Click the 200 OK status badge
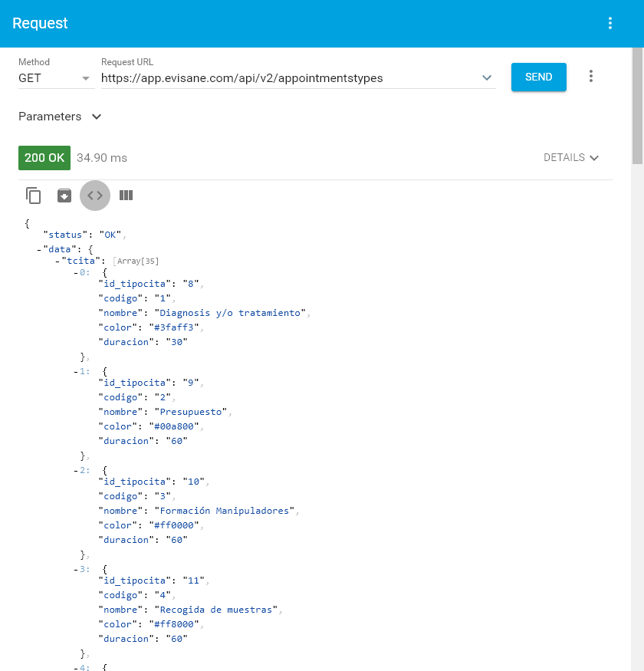Image resolution: width=644 pixels, height=671 pixels. (44, 157)
